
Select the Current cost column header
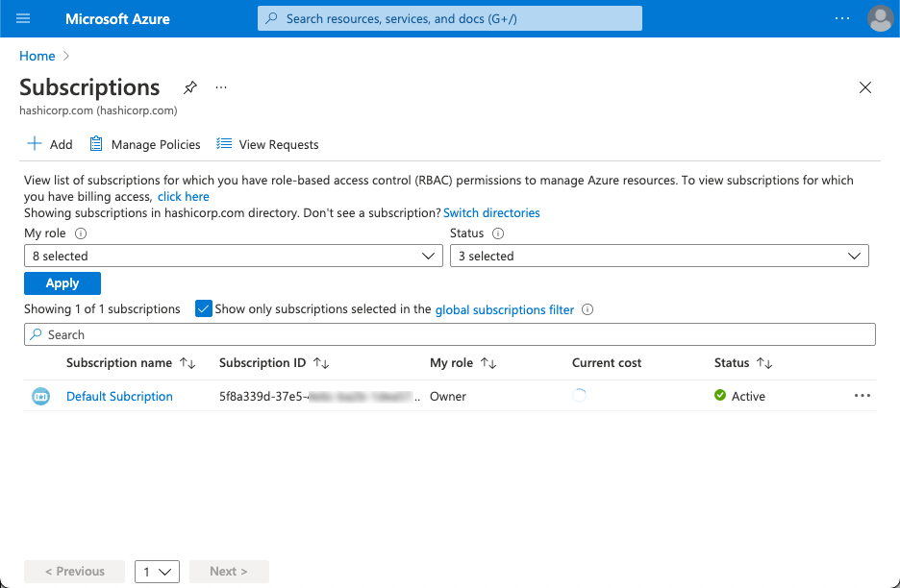coord(607,363)
